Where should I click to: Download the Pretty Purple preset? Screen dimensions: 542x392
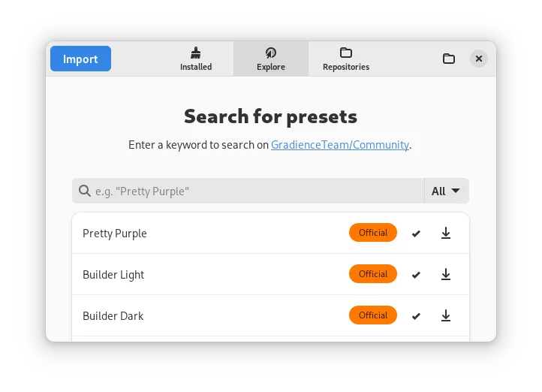[x=446, y=233]
